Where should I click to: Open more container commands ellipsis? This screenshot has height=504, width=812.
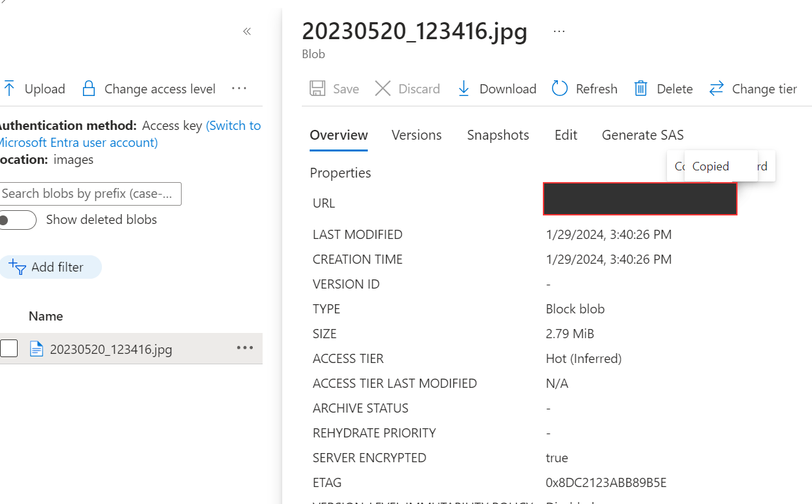(239, 88)
